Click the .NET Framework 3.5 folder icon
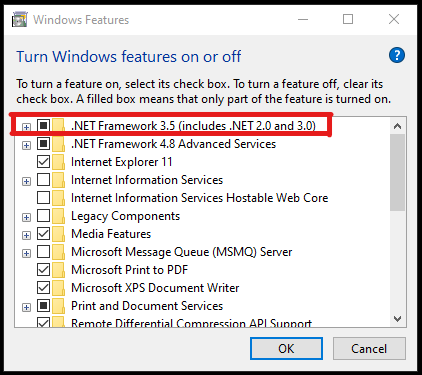Viewport: 422px width, 375px height. click(58, 126)
